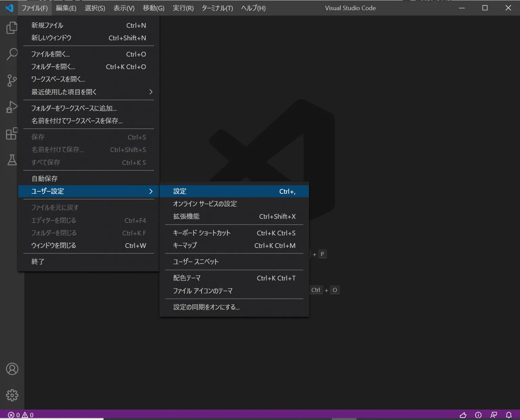Open the 実行(R) menu
The width and height of the screenshot is (520, 420).
click(x=183, y=8)
